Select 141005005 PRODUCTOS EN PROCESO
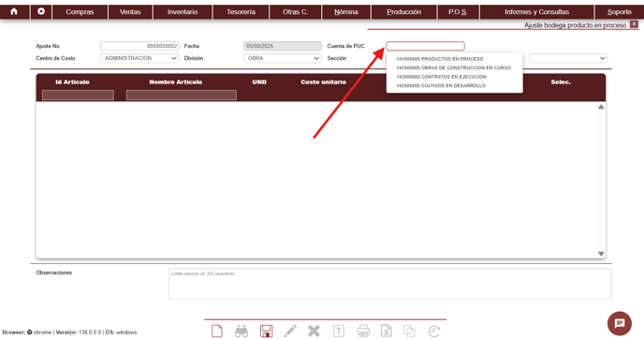 coord(439,59)
